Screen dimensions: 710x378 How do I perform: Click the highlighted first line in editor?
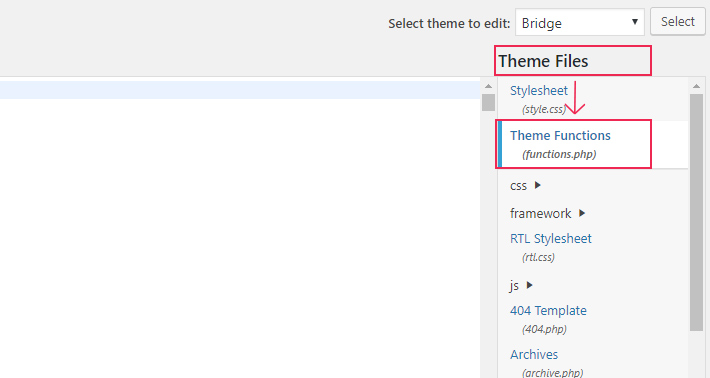pyautogui.click(x=240, y=90)
